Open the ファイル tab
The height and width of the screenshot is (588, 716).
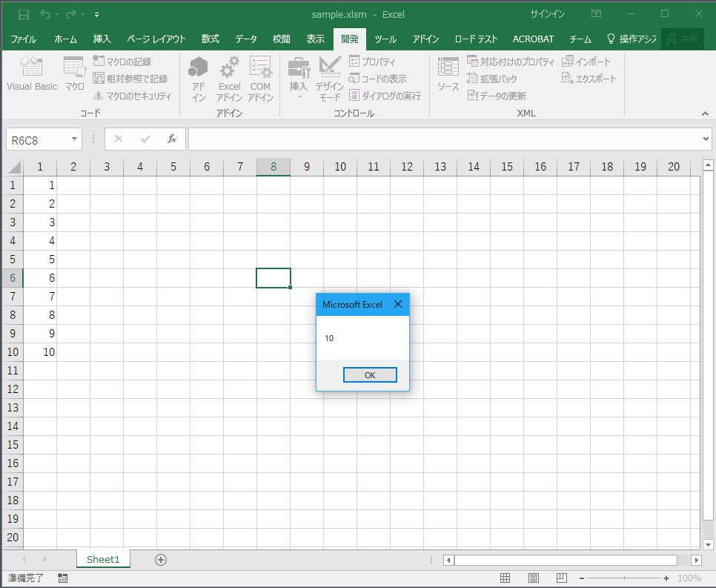(x=24, y=39)
